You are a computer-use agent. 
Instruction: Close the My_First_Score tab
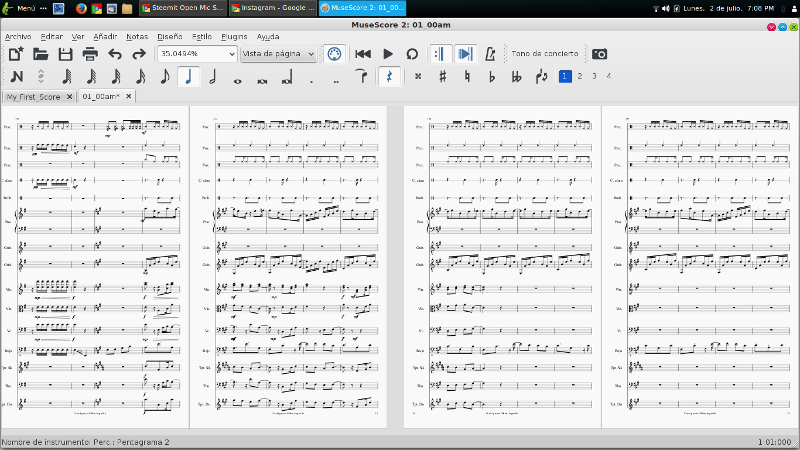pyautogui.click(x=69, y=96)
